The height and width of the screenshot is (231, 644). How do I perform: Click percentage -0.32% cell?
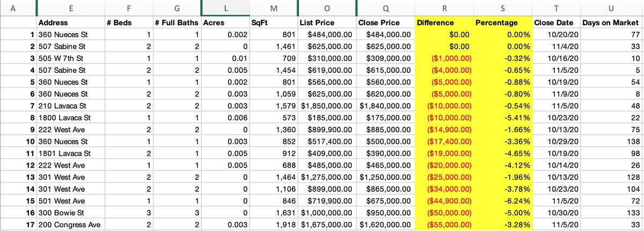pyautogui.click(x=502, y=58)
